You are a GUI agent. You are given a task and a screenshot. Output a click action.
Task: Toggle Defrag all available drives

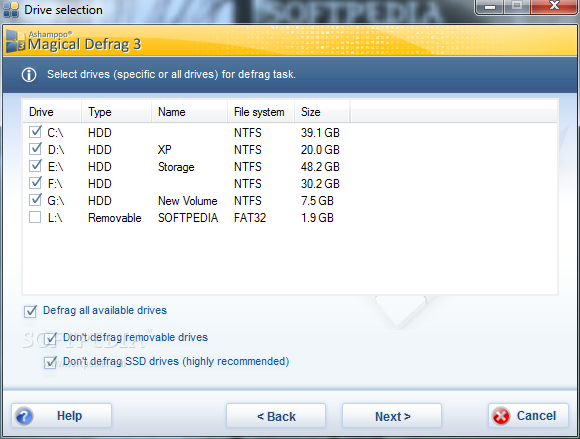pyautogui.click(x=30, y=311)
